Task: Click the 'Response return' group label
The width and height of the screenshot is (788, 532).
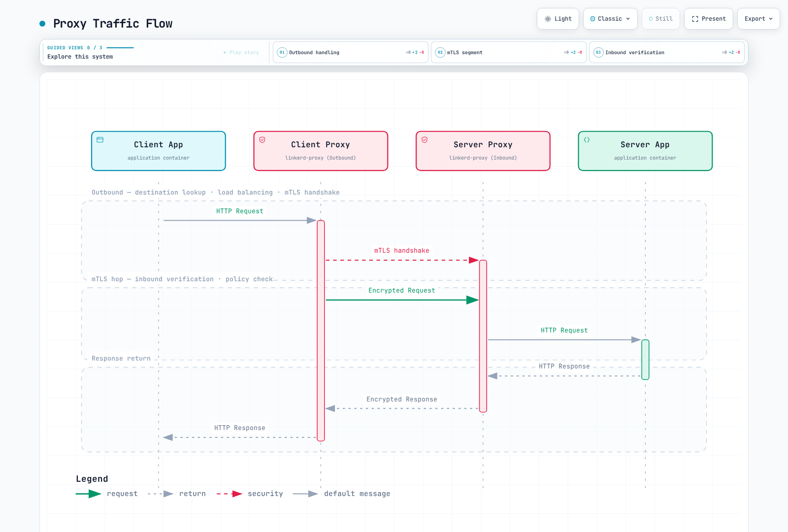Action: (x=121, y=359)
